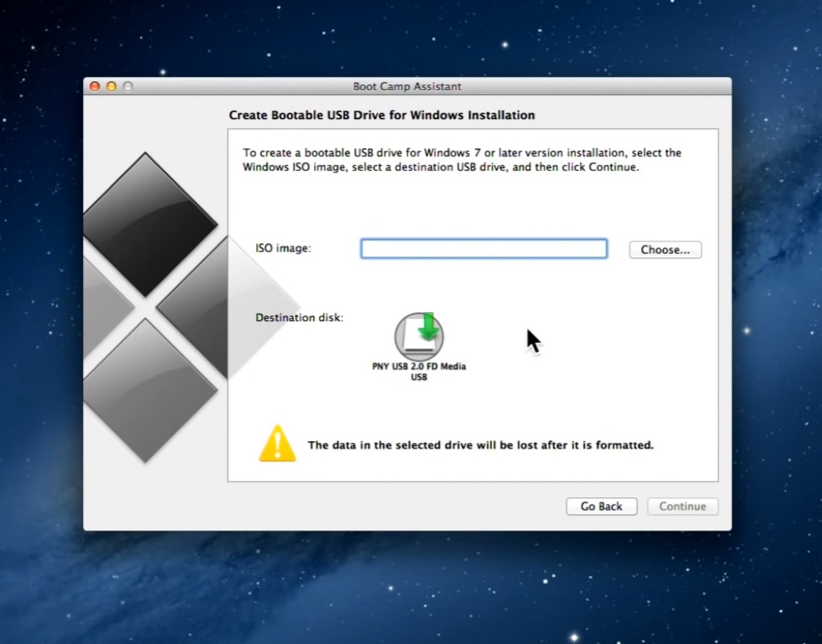Click the Choose... button for ISO image

click(x=665, y=250)
